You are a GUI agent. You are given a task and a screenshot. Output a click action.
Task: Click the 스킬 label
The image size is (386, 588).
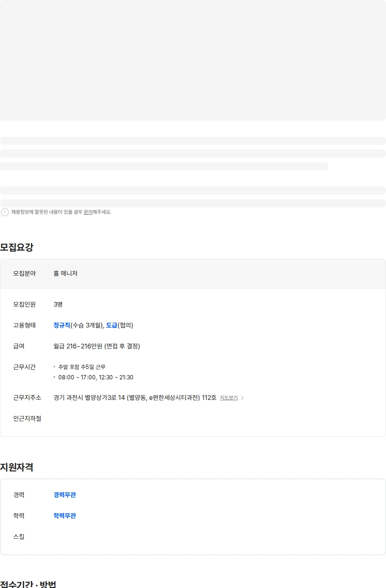19,537
